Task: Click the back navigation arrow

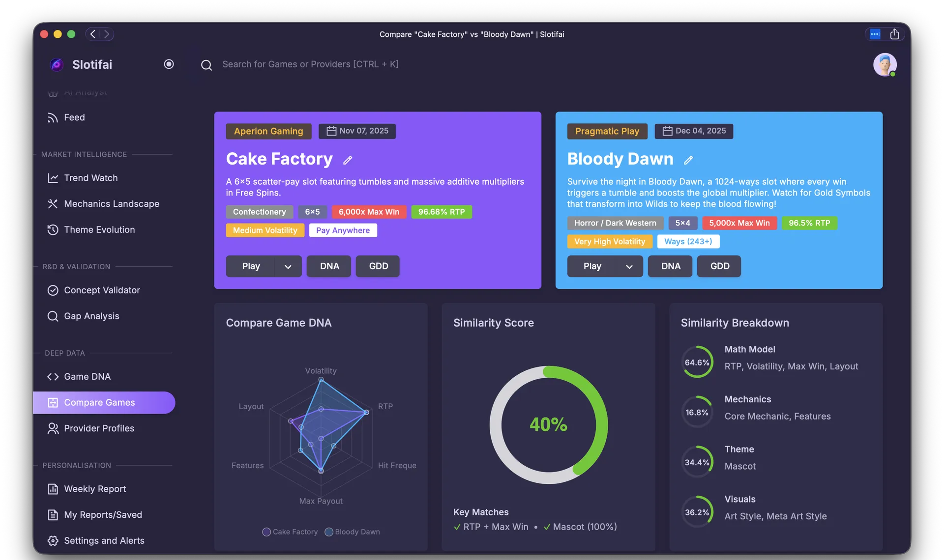Action: click(93, 34)
